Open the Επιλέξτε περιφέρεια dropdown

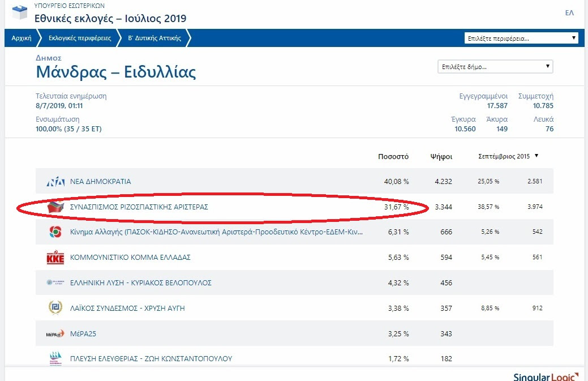tap(521, 38)
